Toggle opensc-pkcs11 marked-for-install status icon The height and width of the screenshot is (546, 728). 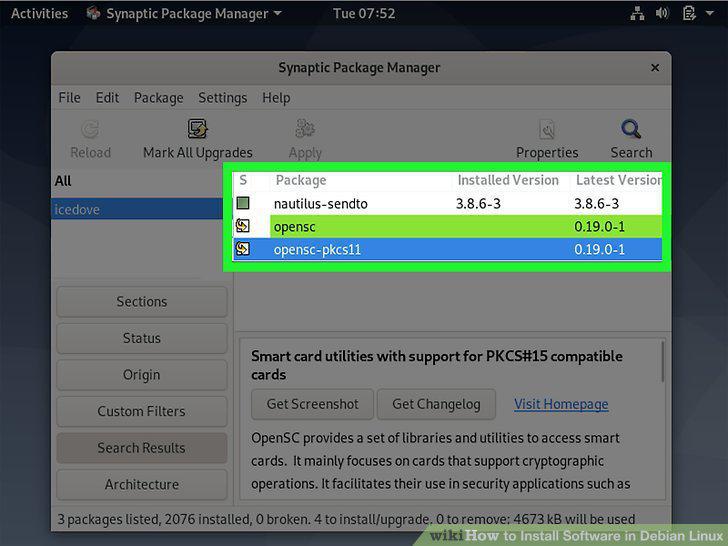[x=242, y=249]
